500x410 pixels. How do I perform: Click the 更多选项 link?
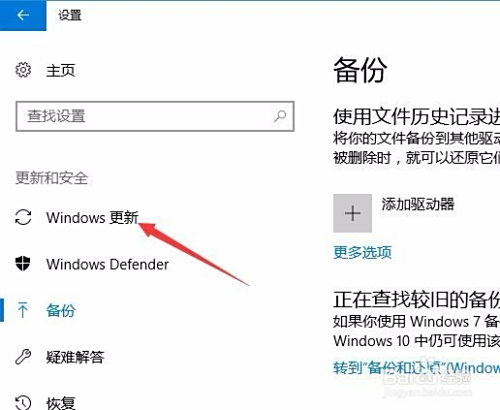[x=363, y=252]
